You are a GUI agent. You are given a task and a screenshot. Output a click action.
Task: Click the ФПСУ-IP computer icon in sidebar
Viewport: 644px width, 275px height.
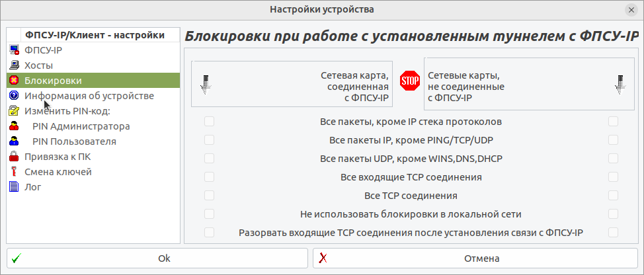14,50
